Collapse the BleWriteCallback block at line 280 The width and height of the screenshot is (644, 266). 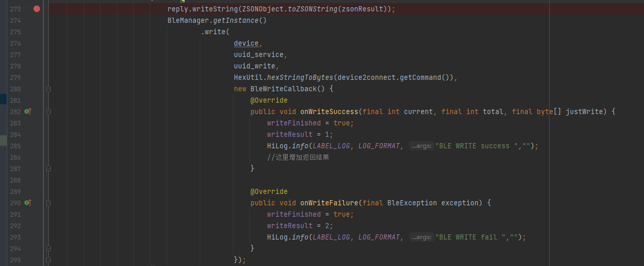48,89
